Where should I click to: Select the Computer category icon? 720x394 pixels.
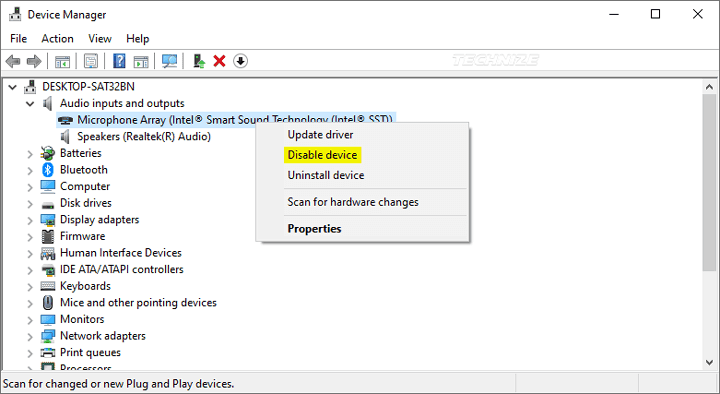[48, 186]
